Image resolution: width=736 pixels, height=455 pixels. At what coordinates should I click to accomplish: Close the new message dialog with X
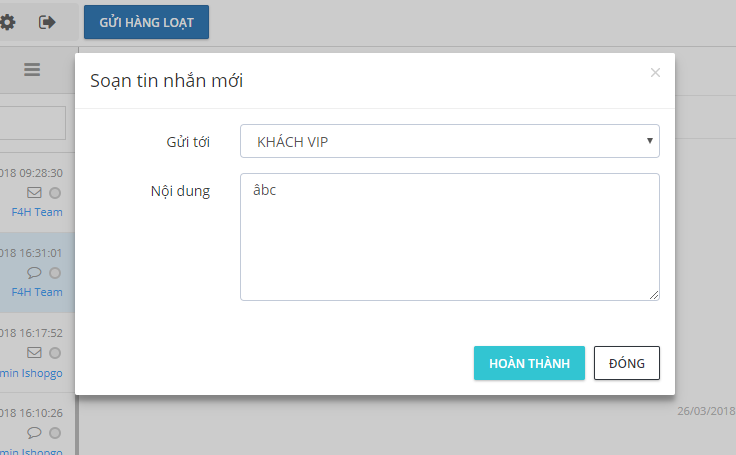(655, 72)
